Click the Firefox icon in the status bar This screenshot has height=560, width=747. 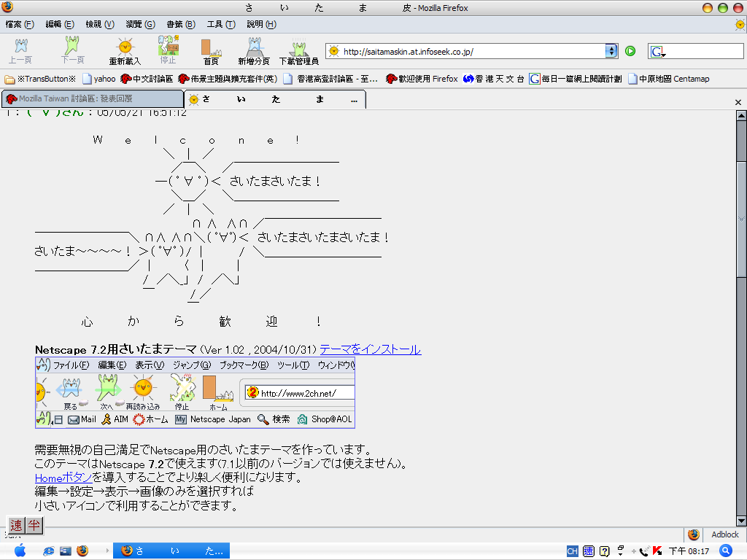pos(693,534)
